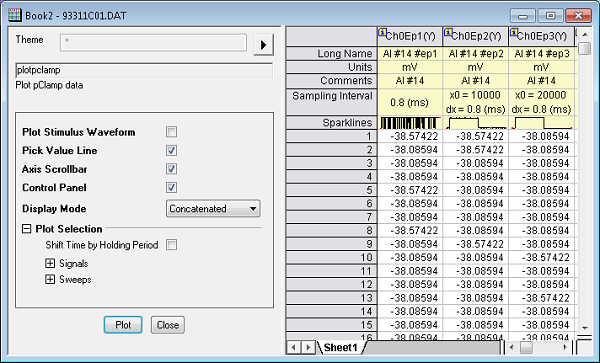
Task: Click Long Name cell 'AI #14 #ep1'
Action: [410, 54]
